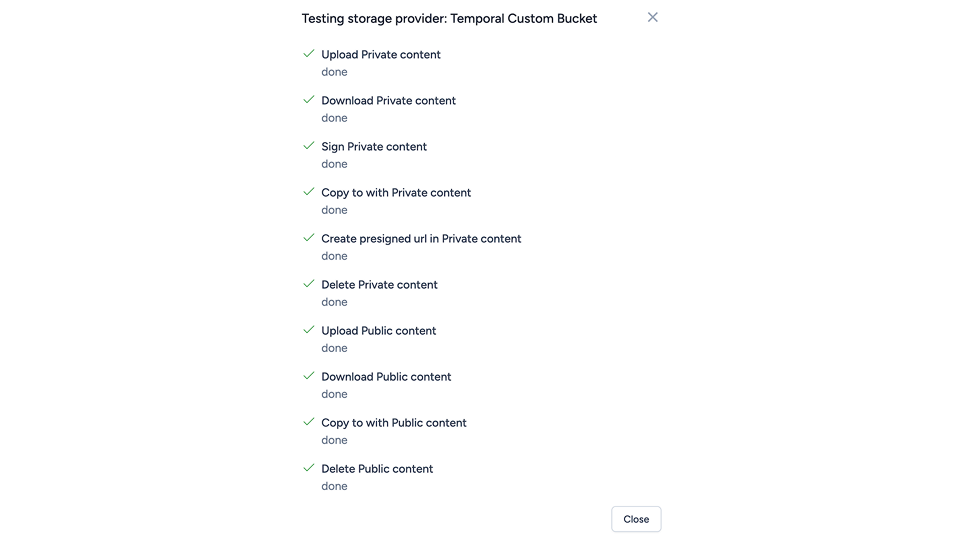960x540 pixels.
Task: Click the Create presigned url in Private content text
Action: [421, 239]
